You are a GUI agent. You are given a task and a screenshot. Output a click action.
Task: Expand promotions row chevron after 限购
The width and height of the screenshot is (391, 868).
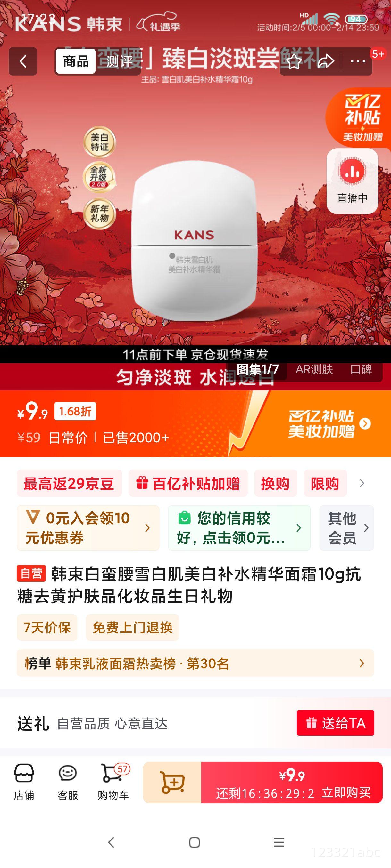click(x=362, y=484)
